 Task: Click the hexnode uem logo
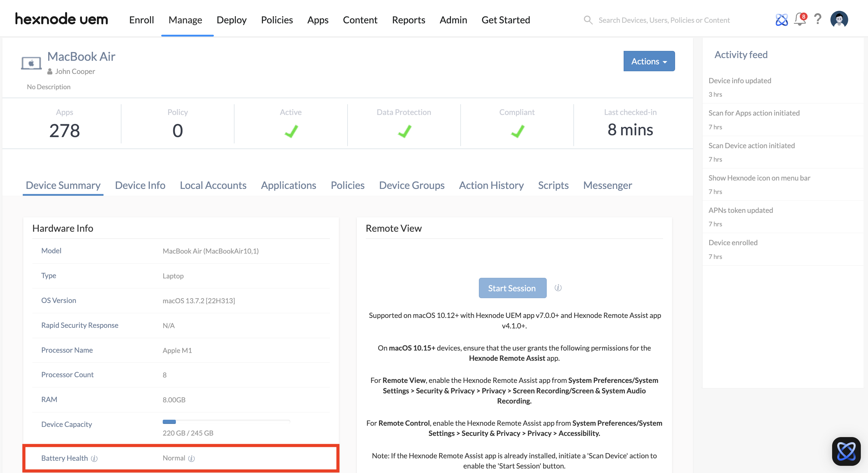[x=61, y=19]
